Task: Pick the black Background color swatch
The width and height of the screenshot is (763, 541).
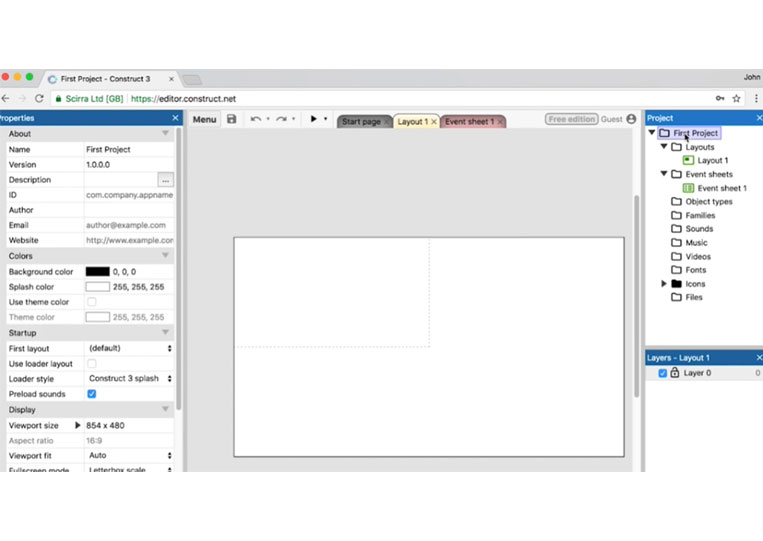Action: point(97,271)
